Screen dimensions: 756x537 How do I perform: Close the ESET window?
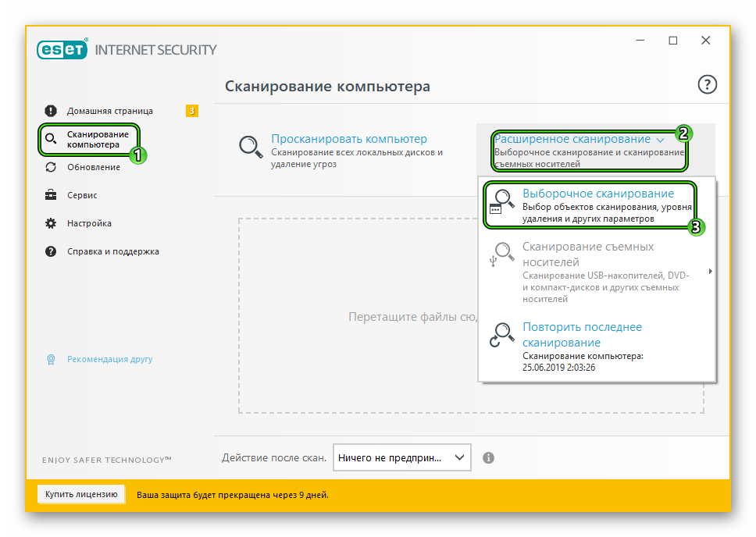click(x=705, y=41)
